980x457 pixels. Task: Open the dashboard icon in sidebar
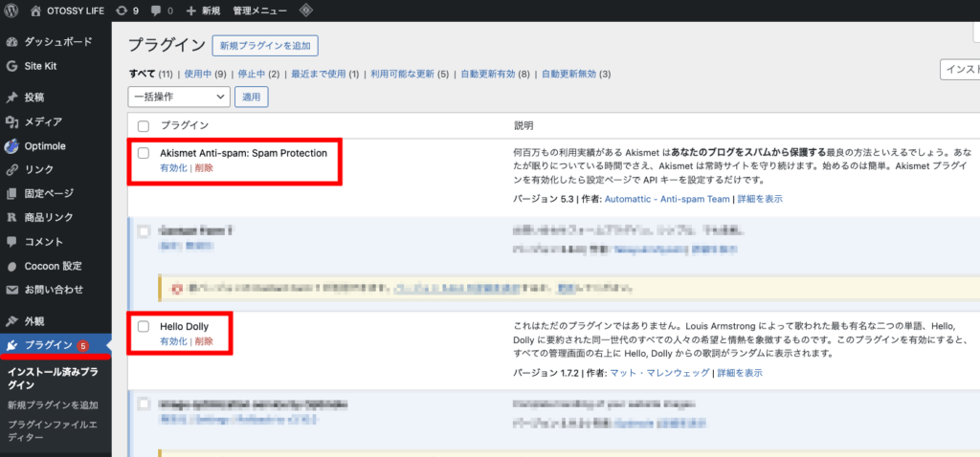(11, 42)
